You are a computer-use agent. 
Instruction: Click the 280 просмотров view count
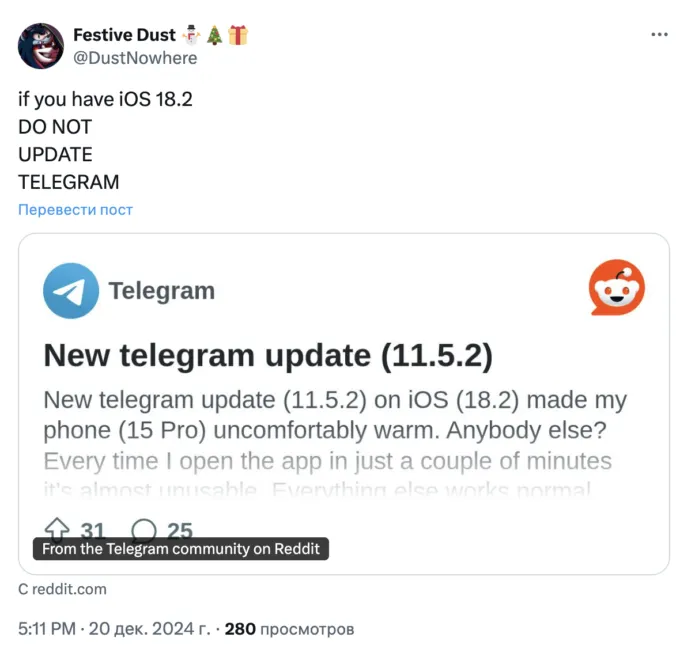(289, 629)
